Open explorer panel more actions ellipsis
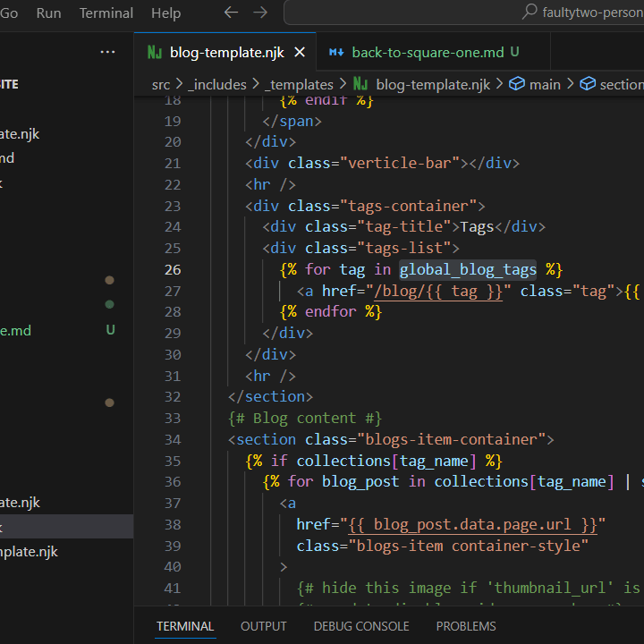 tap(107, 52)
